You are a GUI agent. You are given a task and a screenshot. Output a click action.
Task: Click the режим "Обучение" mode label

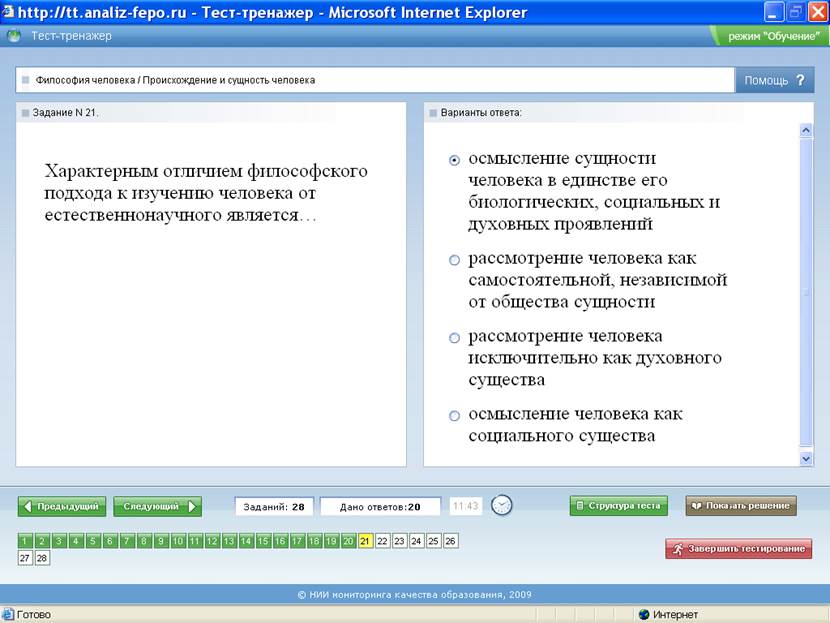(773, 37)
